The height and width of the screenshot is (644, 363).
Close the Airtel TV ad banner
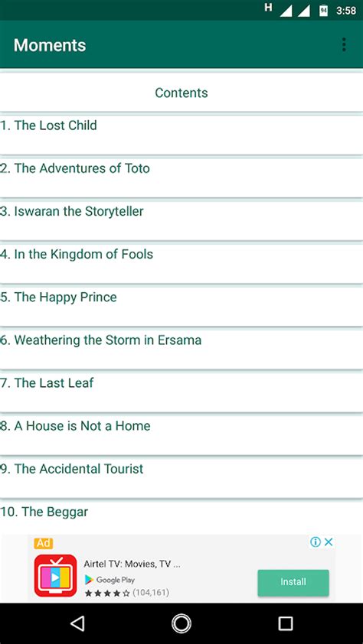(329, 542)
